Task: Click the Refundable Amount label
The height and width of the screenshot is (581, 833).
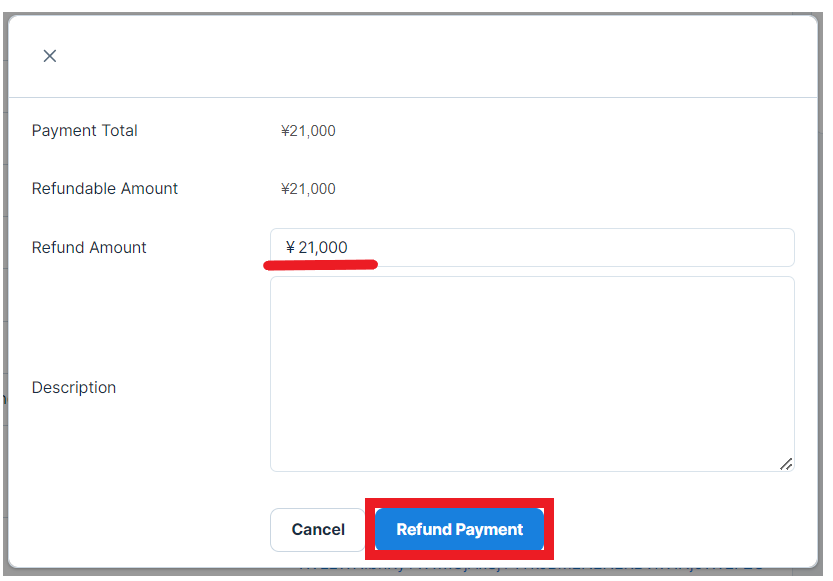Action: (x=105, y=189)
